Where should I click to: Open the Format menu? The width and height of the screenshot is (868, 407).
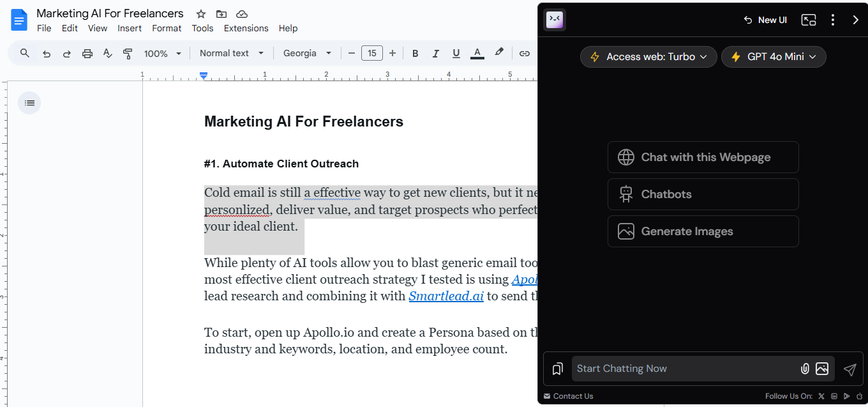pyautogui.click(x=167, y=28)
